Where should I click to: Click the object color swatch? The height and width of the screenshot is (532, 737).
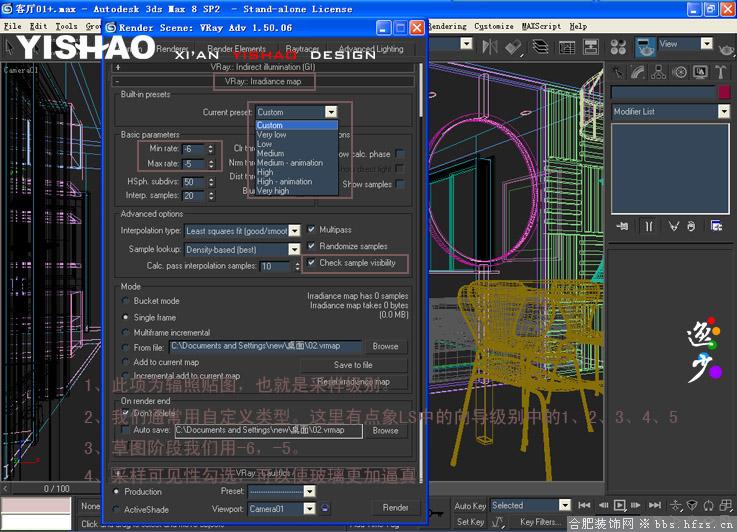point(724,92)
